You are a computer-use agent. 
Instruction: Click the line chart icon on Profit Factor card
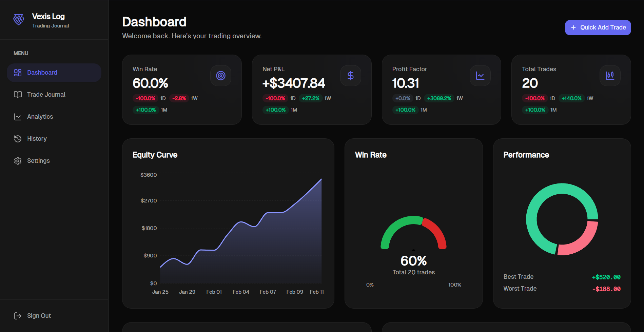click(x=480, y=76)
